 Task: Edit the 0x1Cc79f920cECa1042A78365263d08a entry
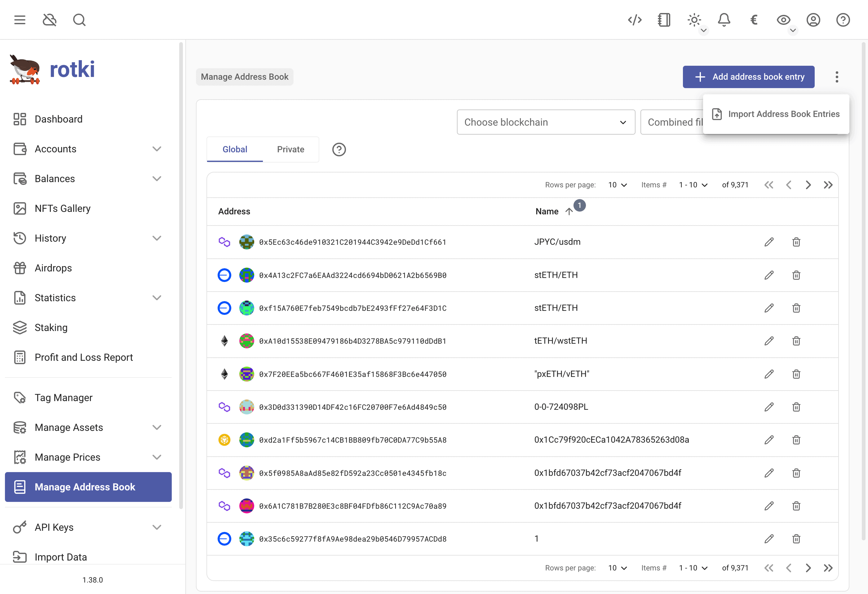pyautogui.click(x=769, y=440)
